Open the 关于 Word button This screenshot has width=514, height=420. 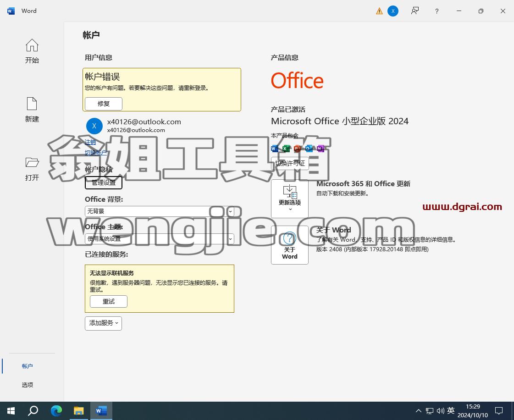290,245
